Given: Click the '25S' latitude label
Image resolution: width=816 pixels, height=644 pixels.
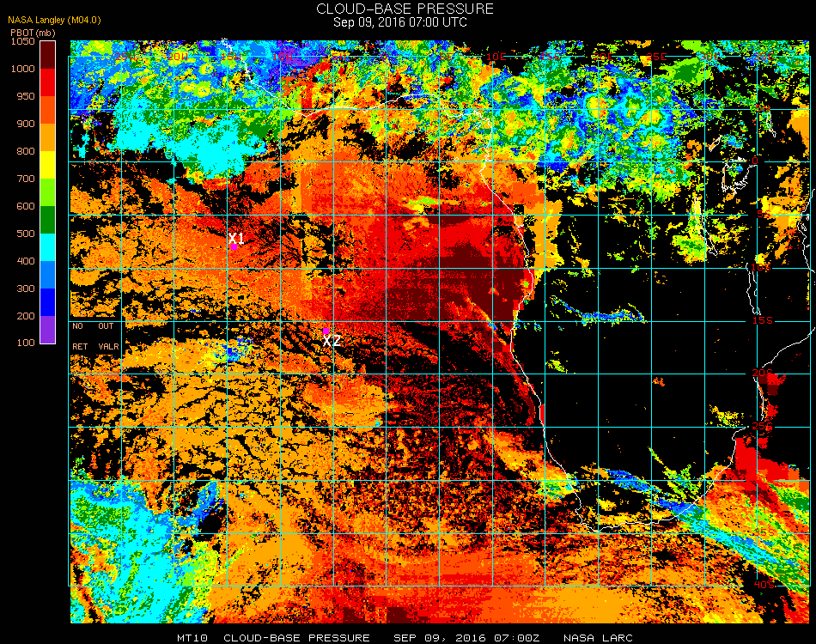Looking at the screenshot, I should click(763, 427).
